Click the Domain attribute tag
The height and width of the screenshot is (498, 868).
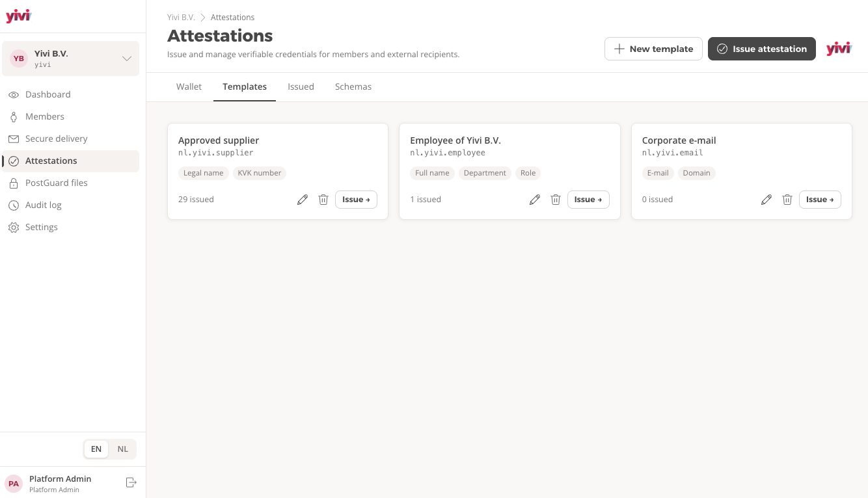[x=697, y=173]
